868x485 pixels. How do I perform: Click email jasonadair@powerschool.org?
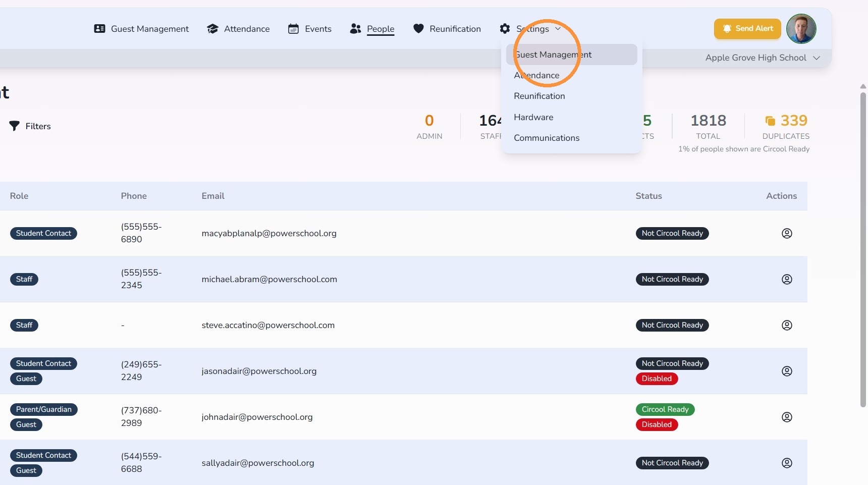pos(259,371)
